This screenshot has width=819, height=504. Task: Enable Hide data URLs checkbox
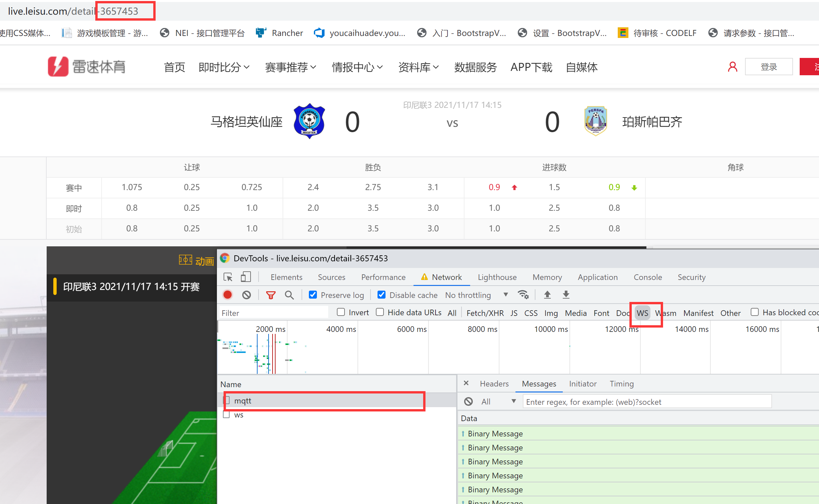pos(380,312)
